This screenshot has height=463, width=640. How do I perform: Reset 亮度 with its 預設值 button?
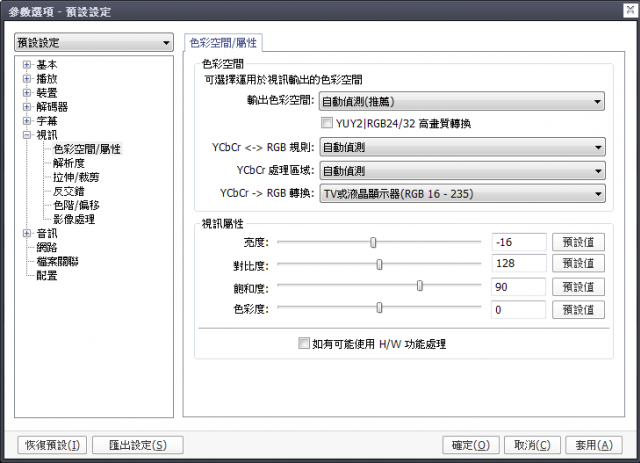[578, 242]
